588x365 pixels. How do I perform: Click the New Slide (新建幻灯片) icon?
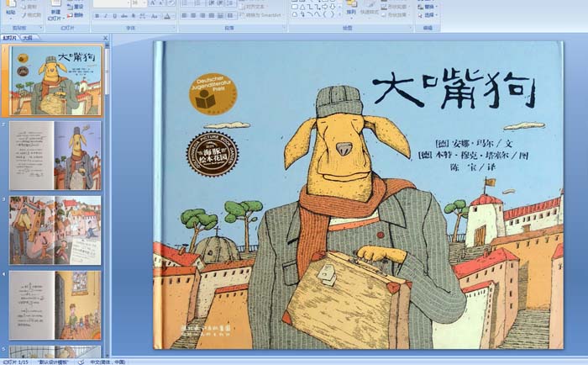(x=55, y=3)
